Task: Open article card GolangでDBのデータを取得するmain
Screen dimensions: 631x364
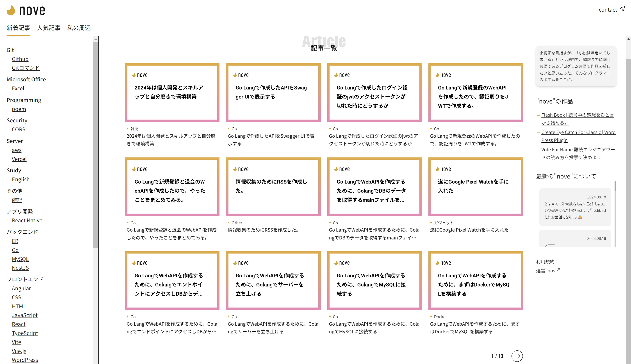Action: (374, 187)
